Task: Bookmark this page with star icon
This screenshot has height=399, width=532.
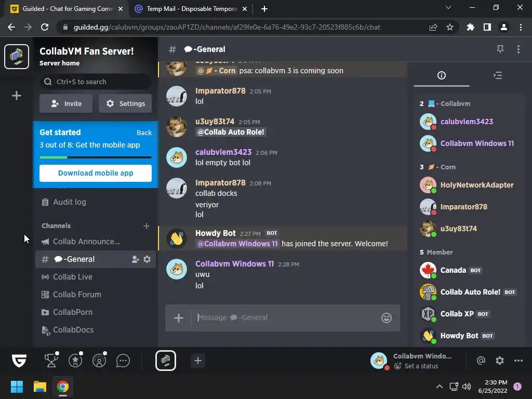Action: point(450,27)
